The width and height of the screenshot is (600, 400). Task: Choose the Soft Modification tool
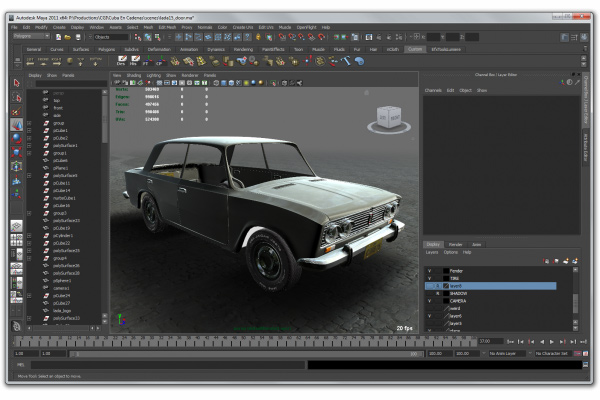point(16,180)
